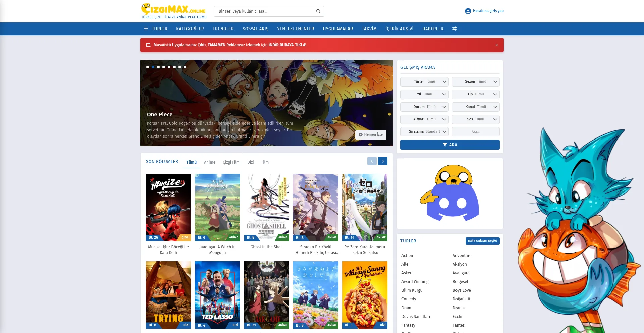Open the Takvim menu item
The image size is (644, 333).
[369, 29]
